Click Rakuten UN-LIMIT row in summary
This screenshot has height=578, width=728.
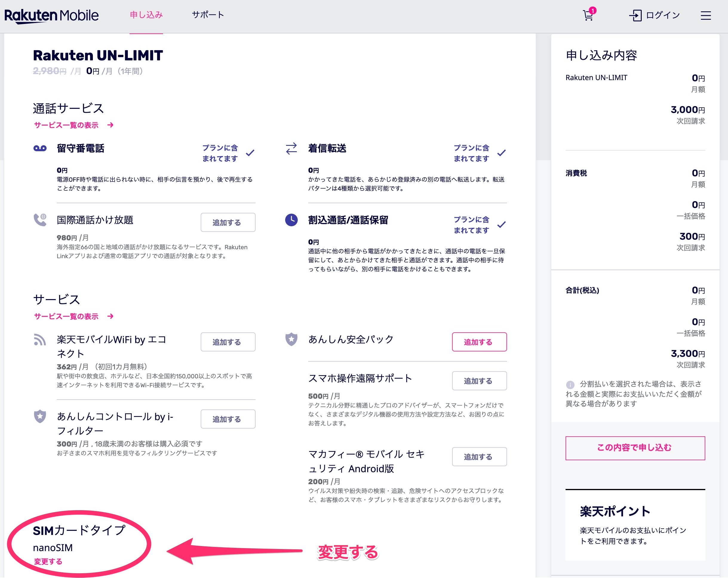tap(596, 78)
